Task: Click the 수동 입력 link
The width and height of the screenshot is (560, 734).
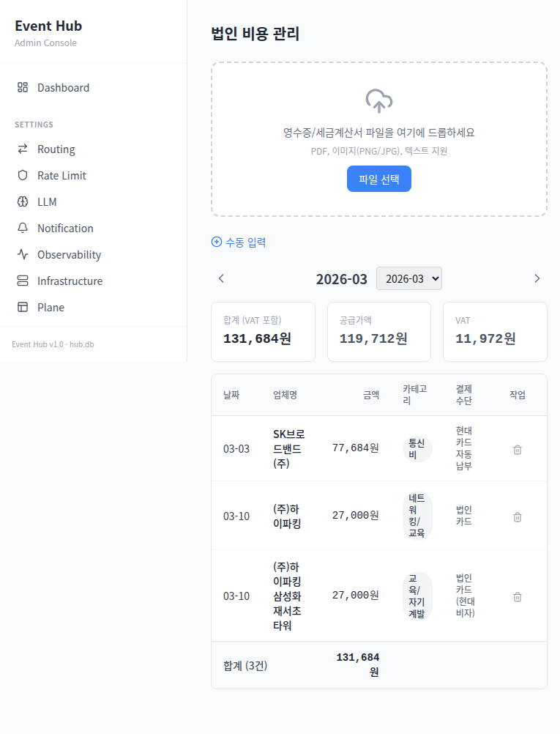Action: [x=239, y=242]
